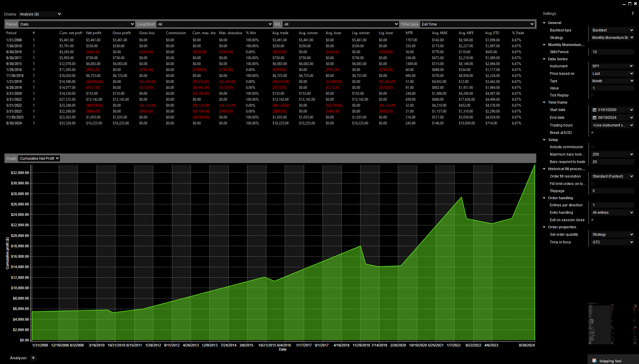Open the Trading hours dropdown

(612, 125)
